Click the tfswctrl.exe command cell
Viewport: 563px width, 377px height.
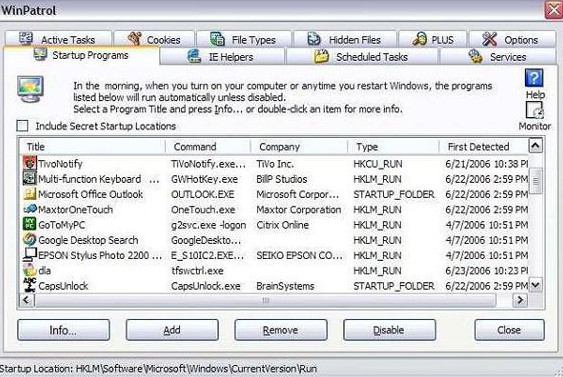point(197,270)
